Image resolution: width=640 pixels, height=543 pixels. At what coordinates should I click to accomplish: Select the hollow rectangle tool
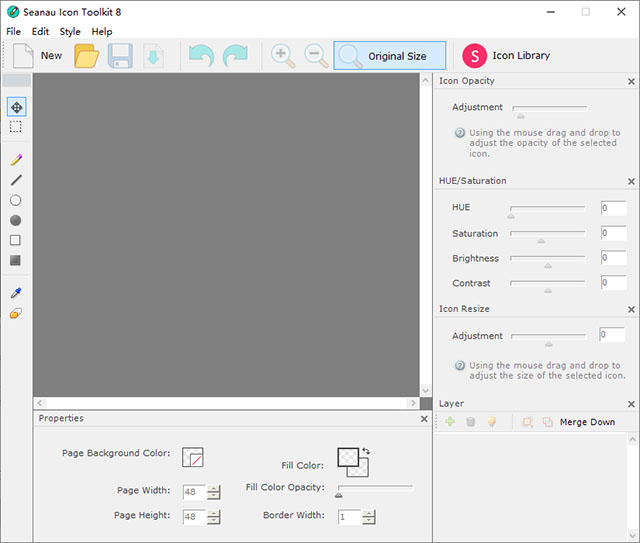click(x=16, y=240)
